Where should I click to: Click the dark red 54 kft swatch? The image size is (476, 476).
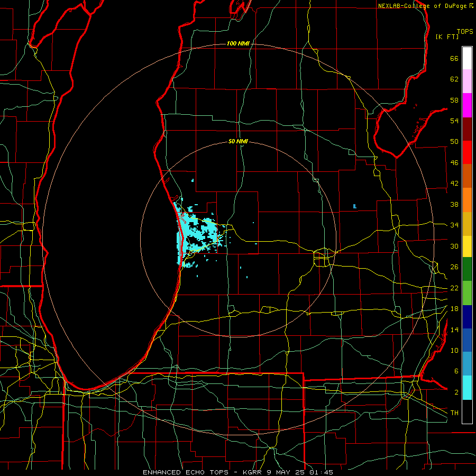coord(467,130)
